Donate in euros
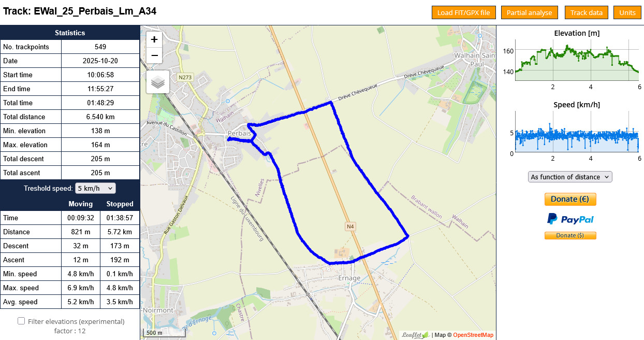 point(570,199)
